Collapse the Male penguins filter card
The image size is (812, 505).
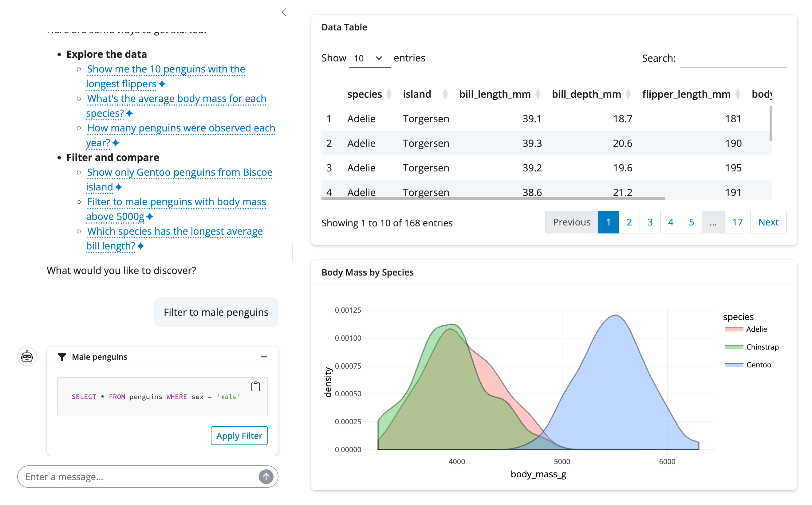(x=264, y=357)
